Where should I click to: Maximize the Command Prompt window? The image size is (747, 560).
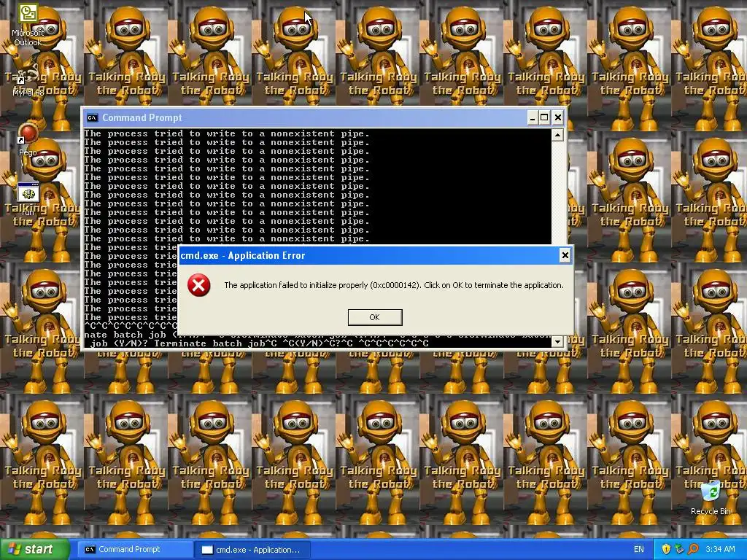click(x=544, y=117)
